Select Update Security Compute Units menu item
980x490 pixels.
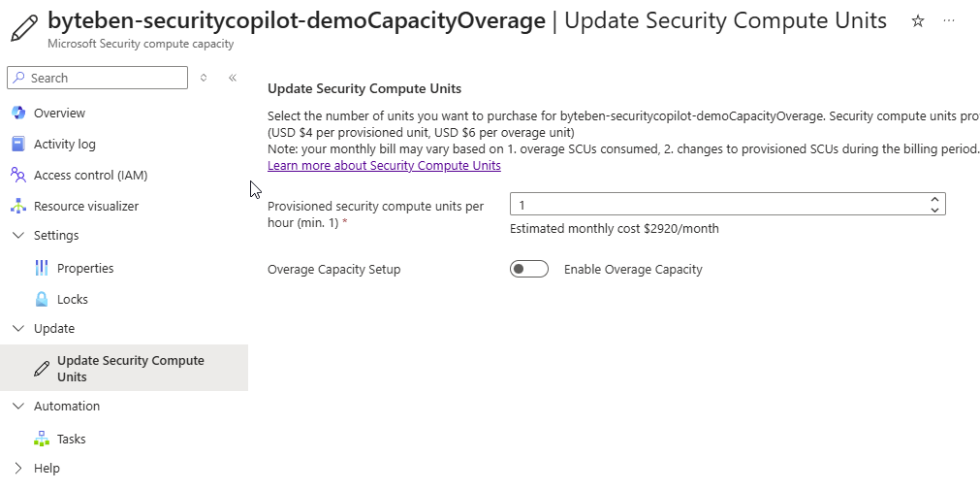pos(130,369)
